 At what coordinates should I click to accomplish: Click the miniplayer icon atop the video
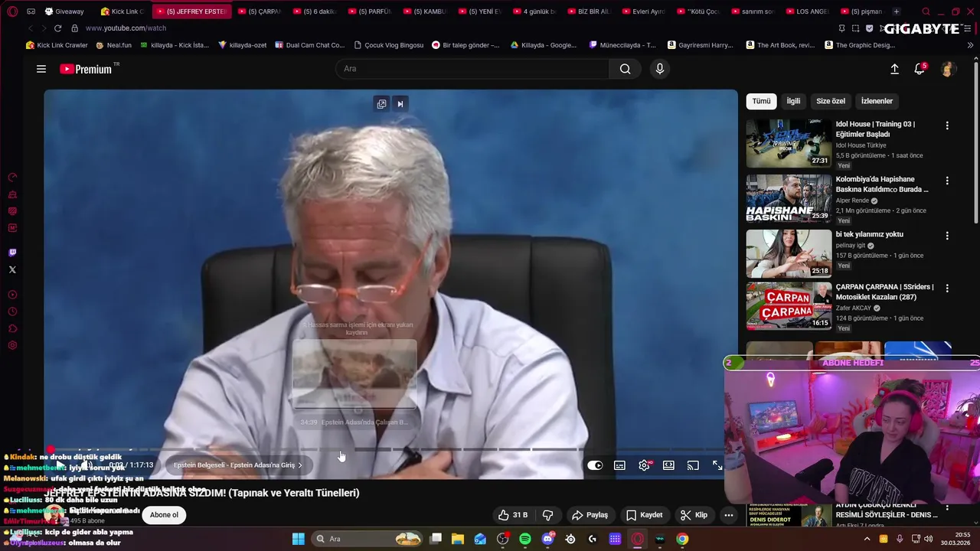pos(381,104)
